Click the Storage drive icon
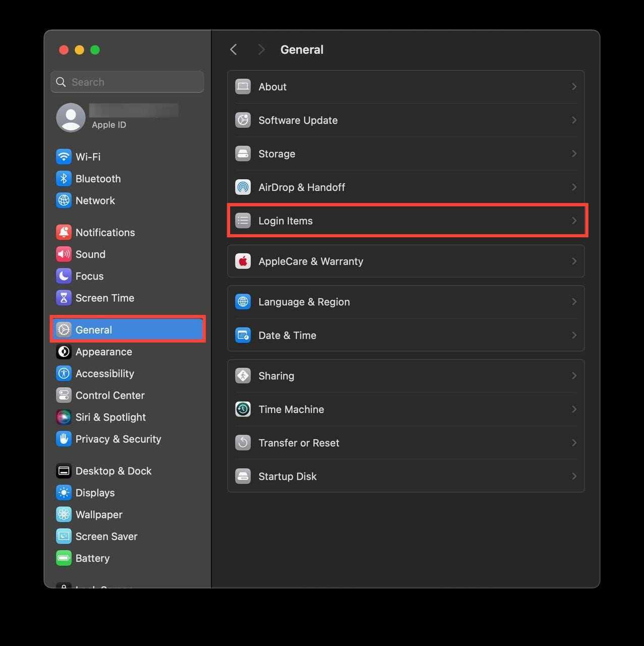Screen dimensions: 644x646 pos(243,153)
